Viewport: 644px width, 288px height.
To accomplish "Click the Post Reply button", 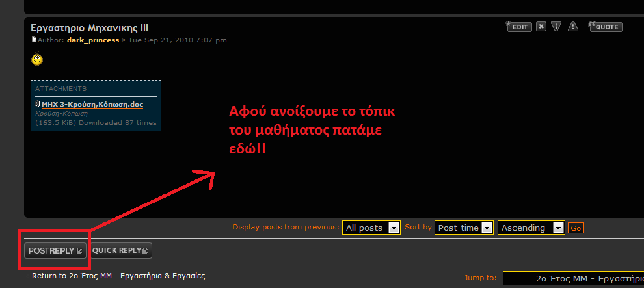I will tap(55, 250).
